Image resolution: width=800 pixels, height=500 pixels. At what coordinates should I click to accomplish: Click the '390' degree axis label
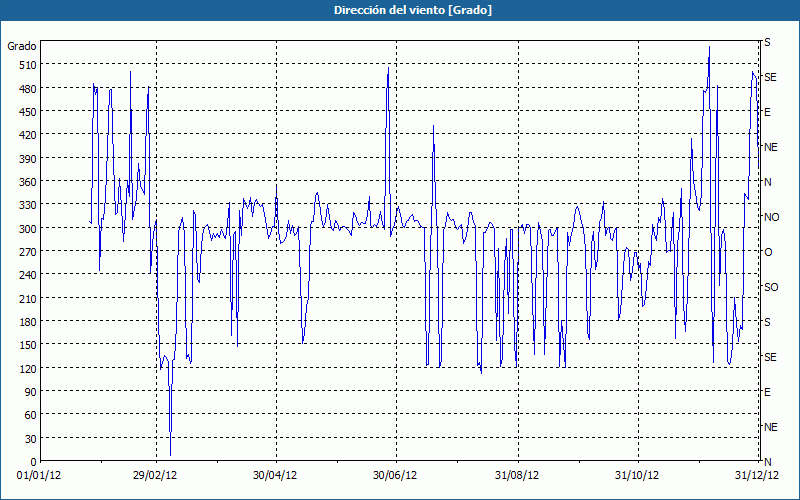coord(28,159)
